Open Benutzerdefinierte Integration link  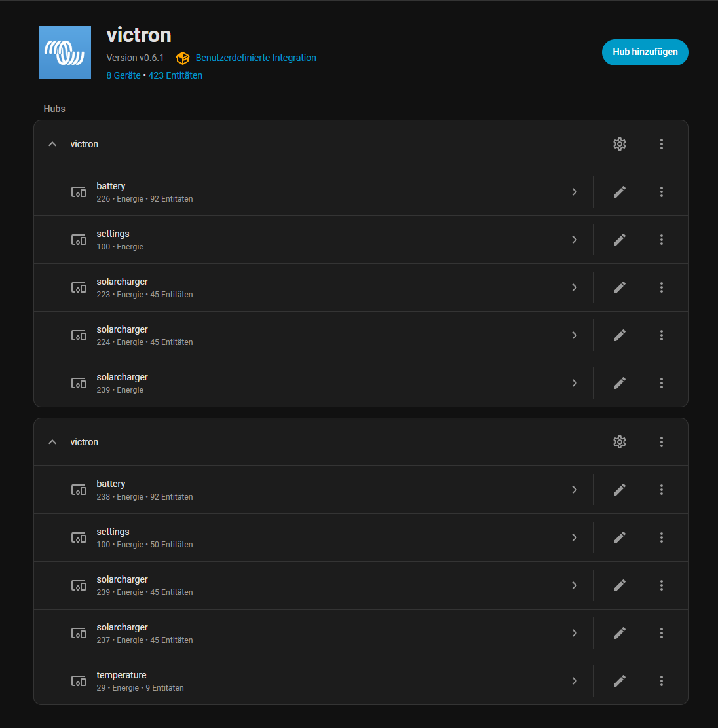255,58
